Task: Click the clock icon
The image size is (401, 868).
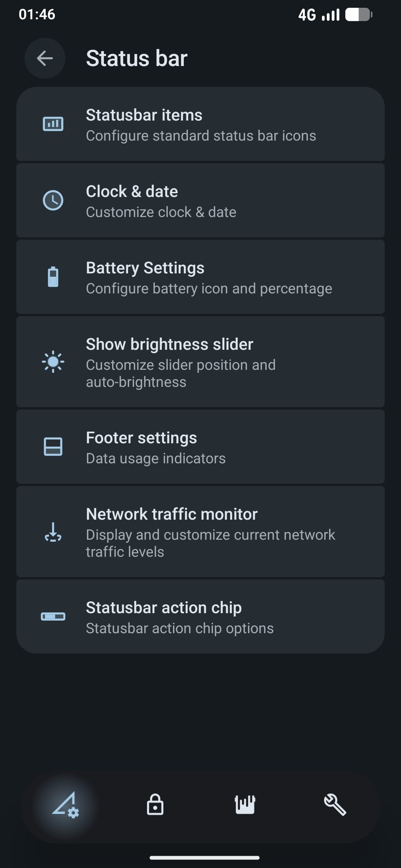Action: (x=53, y=200)
